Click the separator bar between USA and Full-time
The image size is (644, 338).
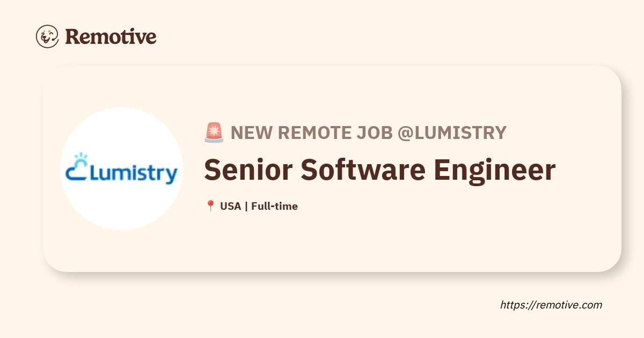pyautogui.click(x=246, y=206)
